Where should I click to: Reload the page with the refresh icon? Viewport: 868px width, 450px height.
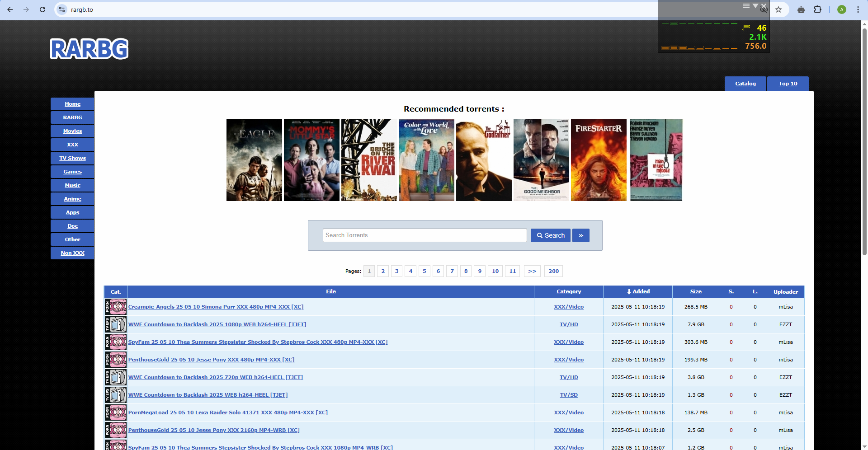tap(42, 9)
